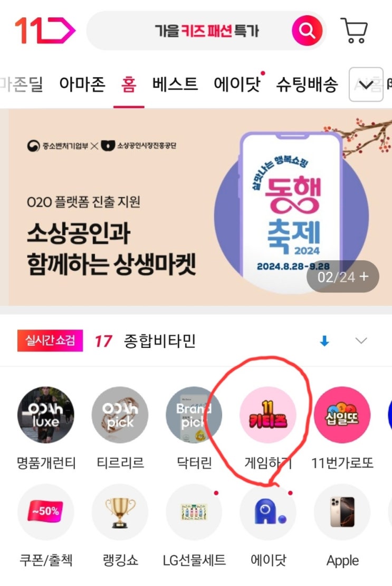Select the 아마존 tab

click(82, 84)
